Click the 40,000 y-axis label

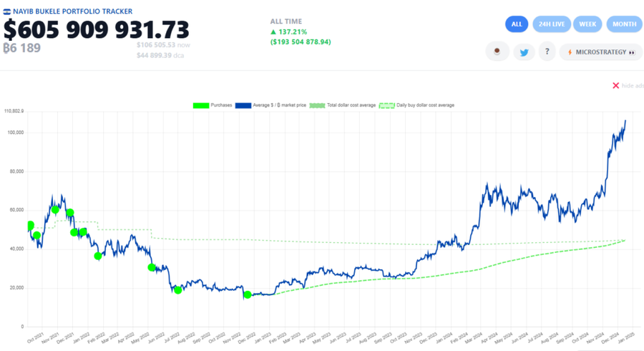pos(17,249)
